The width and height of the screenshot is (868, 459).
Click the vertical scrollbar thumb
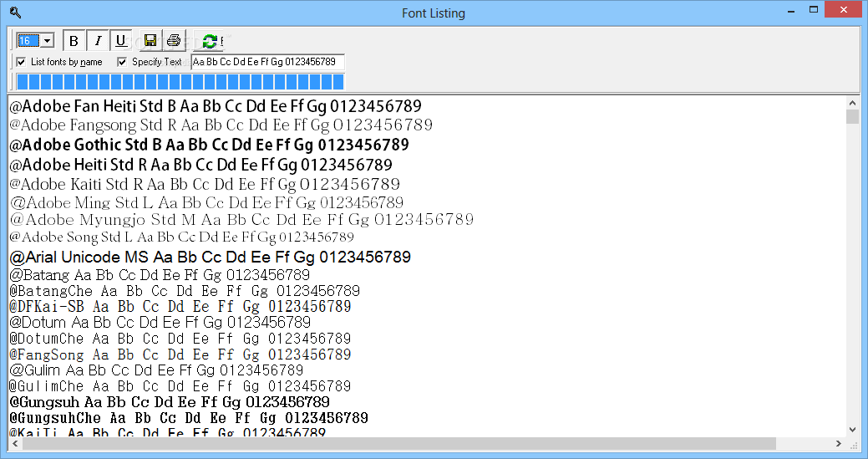[852, 116]
